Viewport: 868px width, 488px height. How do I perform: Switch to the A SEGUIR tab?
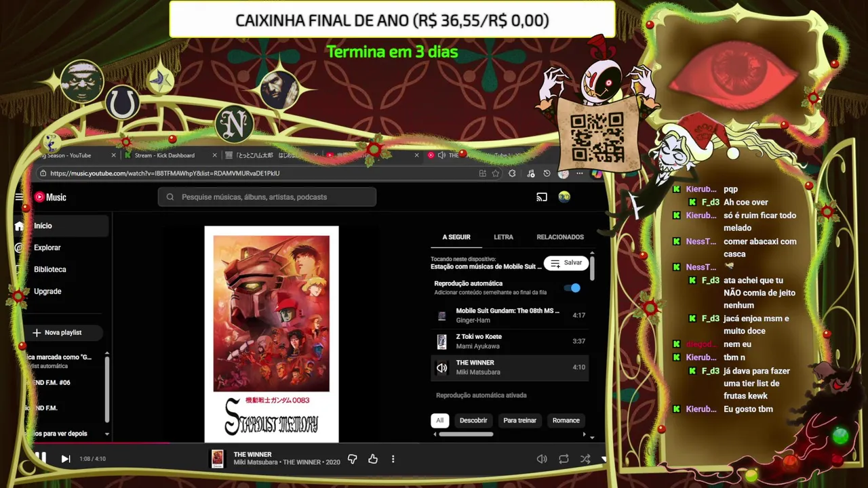(456, 237)
